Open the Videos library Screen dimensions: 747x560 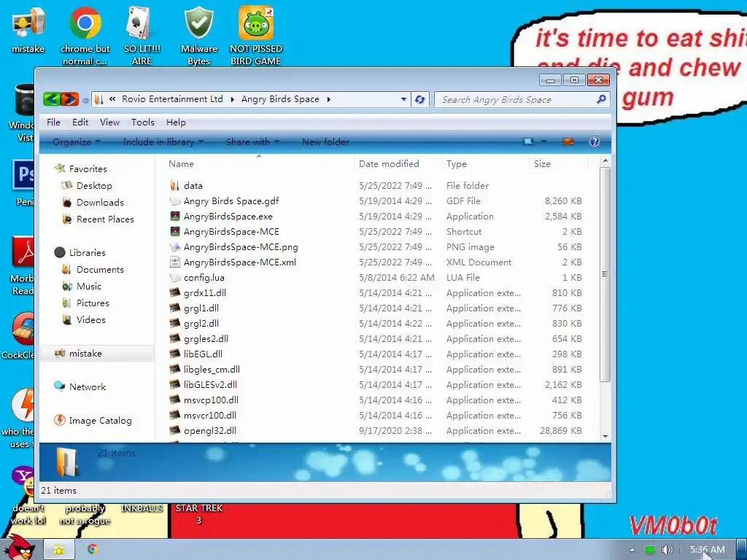click(x=91, y=320)
